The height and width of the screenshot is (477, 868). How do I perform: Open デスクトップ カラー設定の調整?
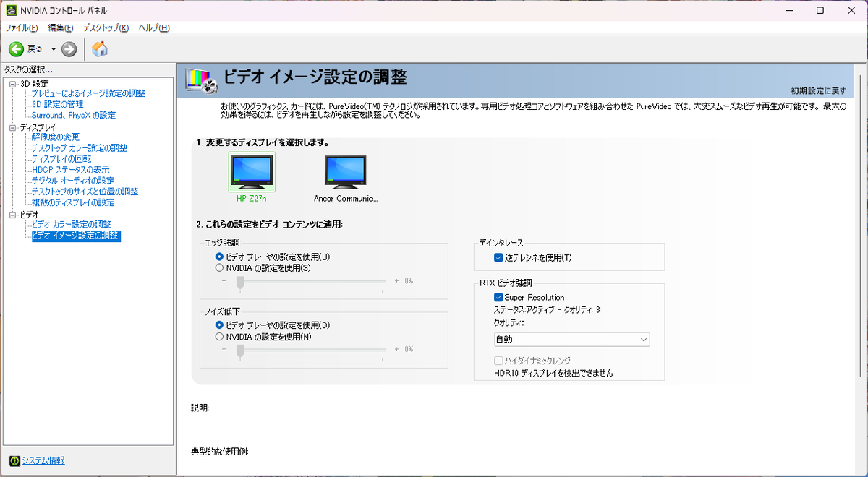tap(80, 147)
